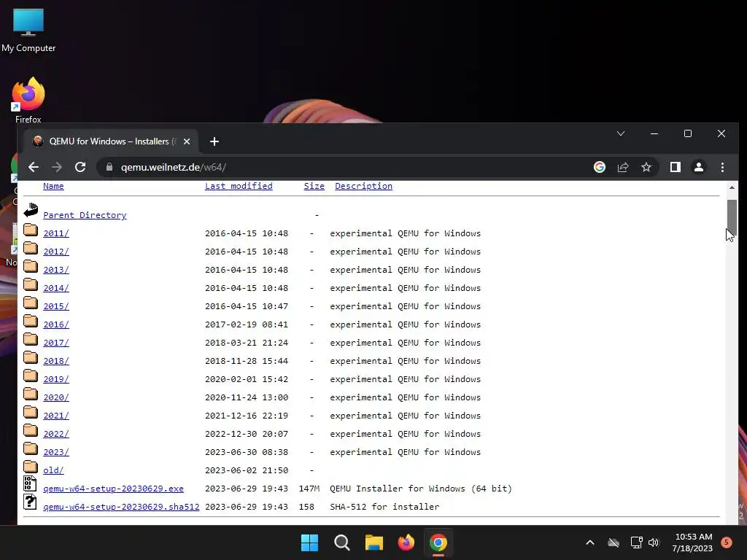Open the Chrome side panel
Viewport: 747px width, 560px height.
click(675, 167)
